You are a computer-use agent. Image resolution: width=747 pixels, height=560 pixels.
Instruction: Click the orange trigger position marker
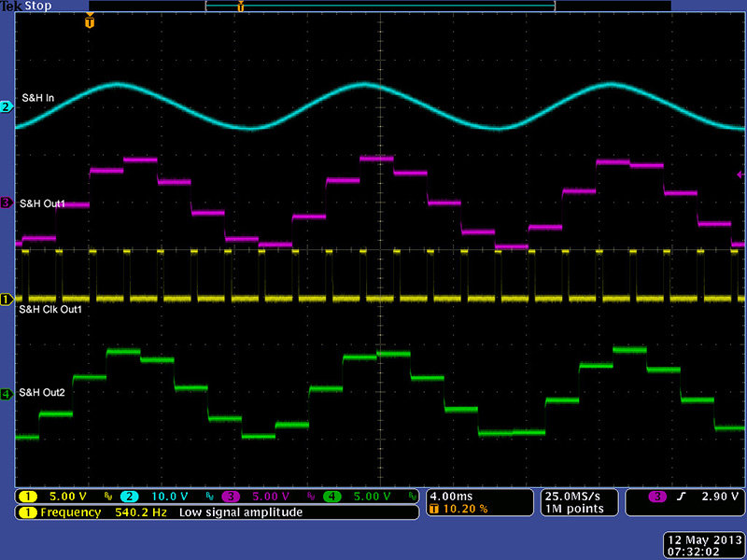[90, 21]
